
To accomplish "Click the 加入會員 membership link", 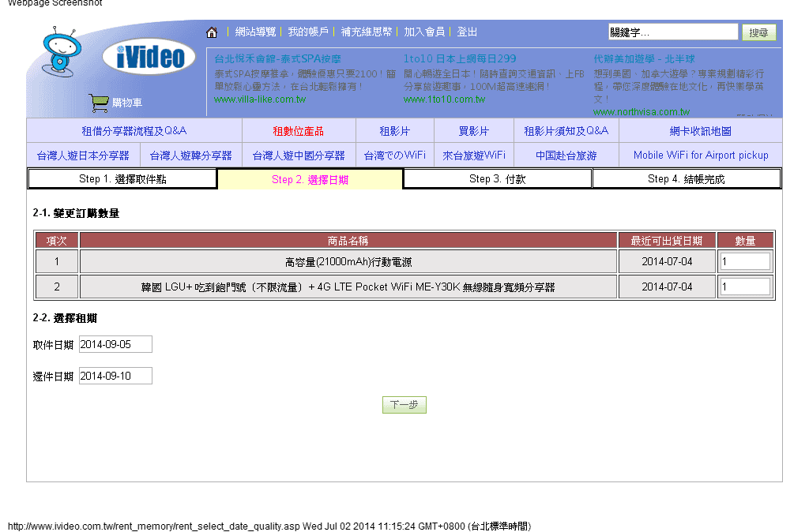I will (x=424, y=32).
